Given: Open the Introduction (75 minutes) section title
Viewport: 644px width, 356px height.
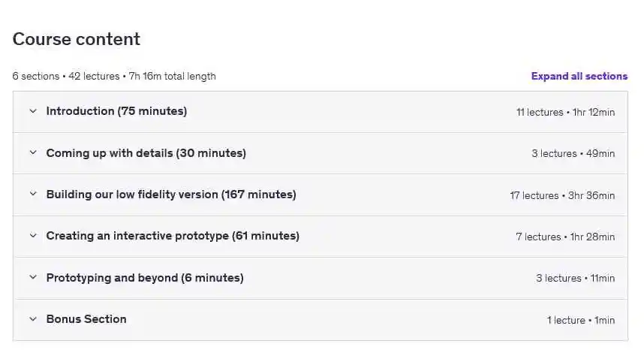Looking at the screenshot, I should [x=116, y=111].
